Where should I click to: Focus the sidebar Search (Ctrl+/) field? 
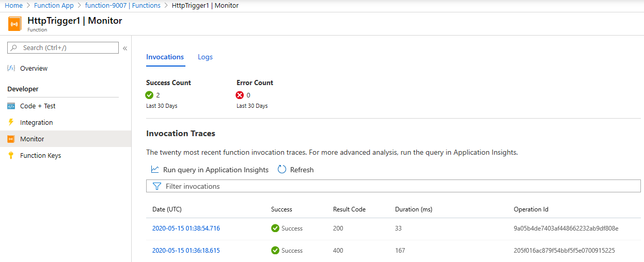(x=63, y=48)
